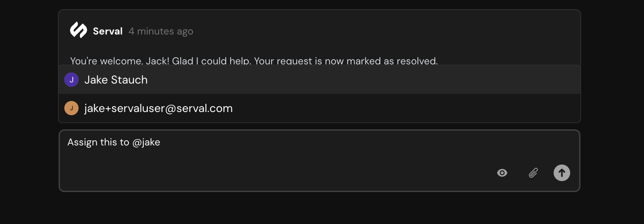This screenshot has width=644, height=224.
Task: Choose jake+servaluser@serval.com from the mention list
Action: coord(319,108)
